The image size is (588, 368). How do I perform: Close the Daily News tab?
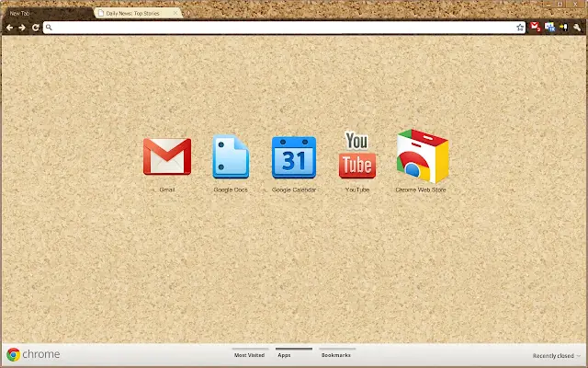coord(175,13)
